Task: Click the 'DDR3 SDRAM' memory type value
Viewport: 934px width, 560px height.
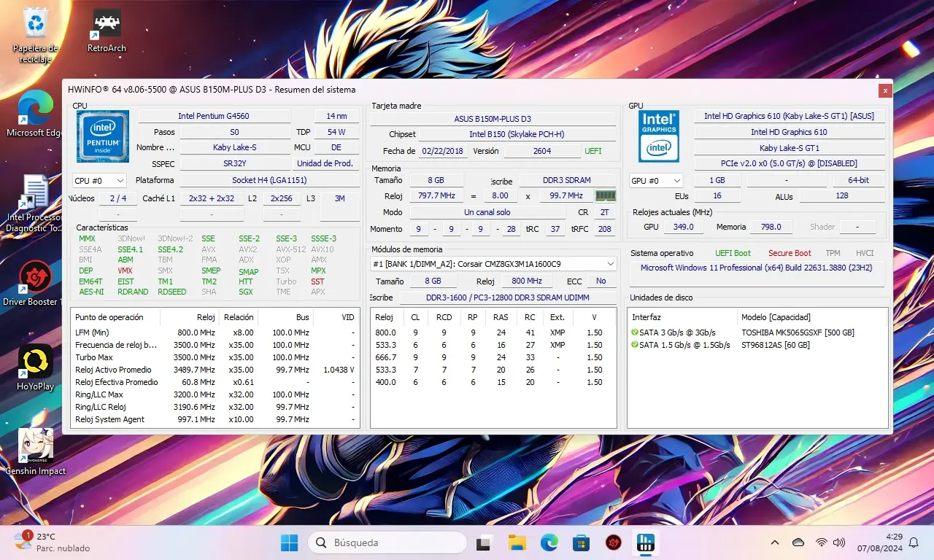Action: click(x=566, y=180)
